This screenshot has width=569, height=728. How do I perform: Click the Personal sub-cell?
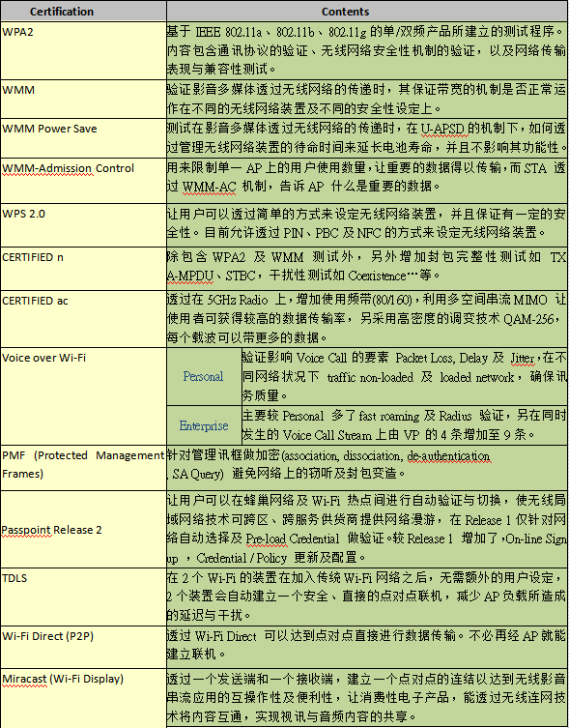204,376
